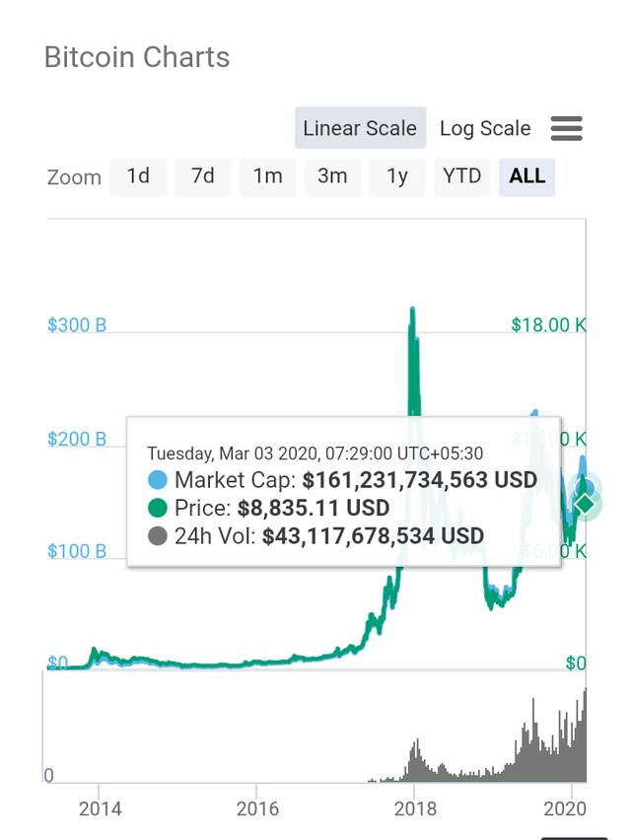Select ALL zoom range
631x840 pixels.
click(526, 176)
